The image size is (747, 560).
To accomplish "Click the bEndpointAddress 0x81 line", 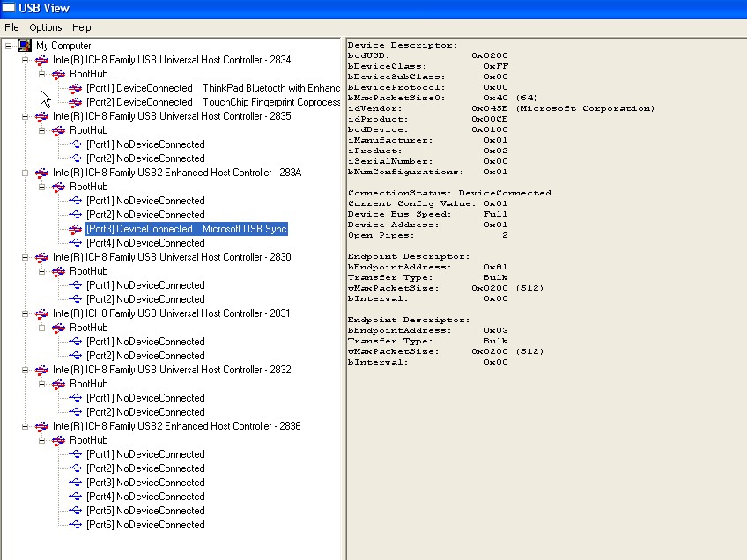I will pos(427,267).
